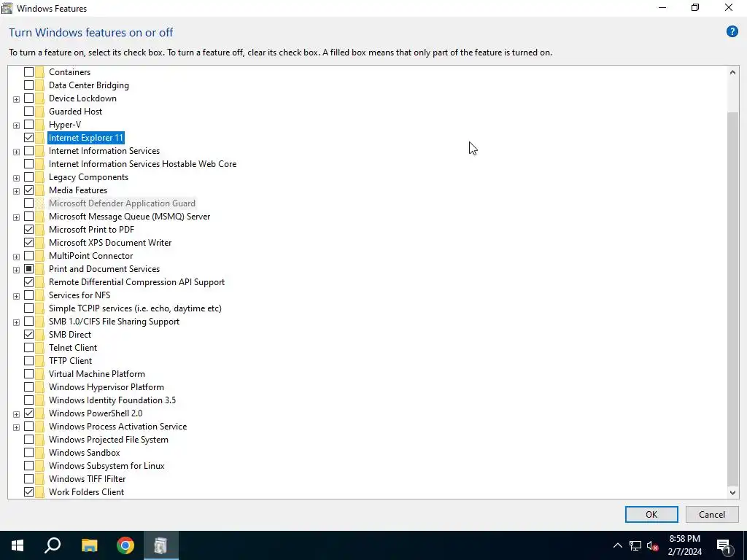Screen dimensions: 747x560
Task: Select Remote Differential Compression API Support
Action: pos(136,282)
